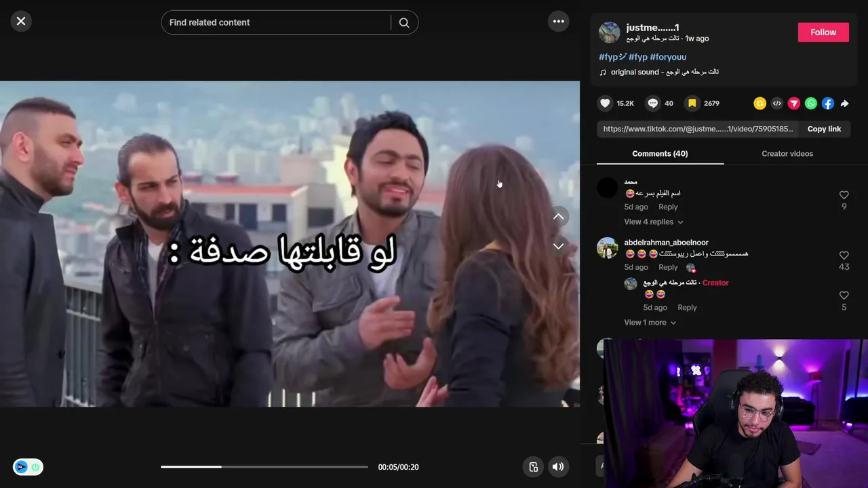Click the 2679 favorites count
Screen dimensions: 868x488
tap(711, 103)
